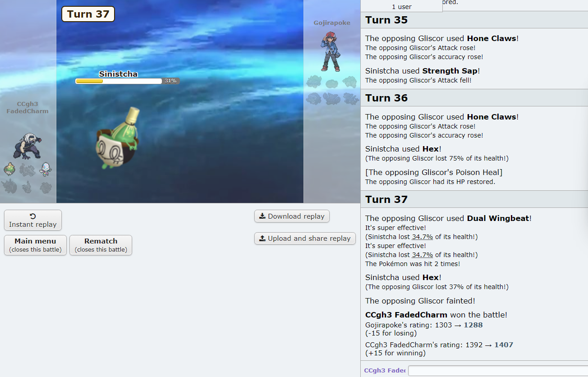Focus the chat message input field
Viewport: 588px width, 377px height.
click(498, 371)
